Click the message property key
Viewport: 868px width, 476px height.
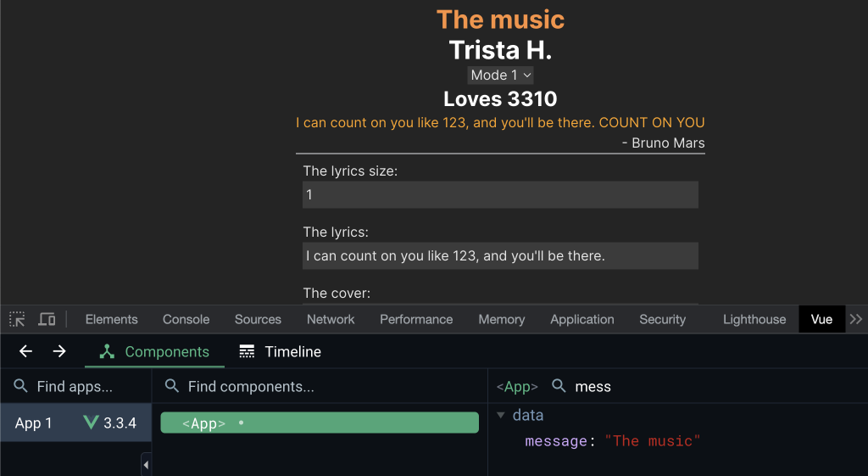[x=556, y=441]
